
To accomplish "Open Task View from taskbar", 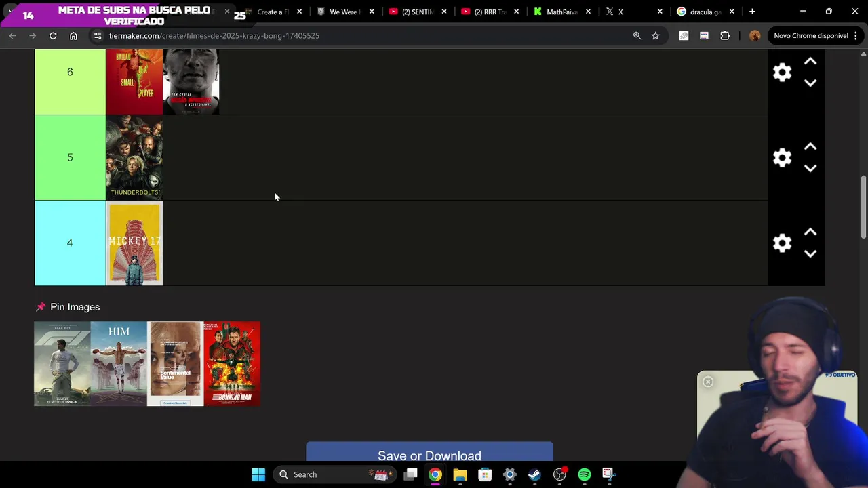I will (410, 474).
